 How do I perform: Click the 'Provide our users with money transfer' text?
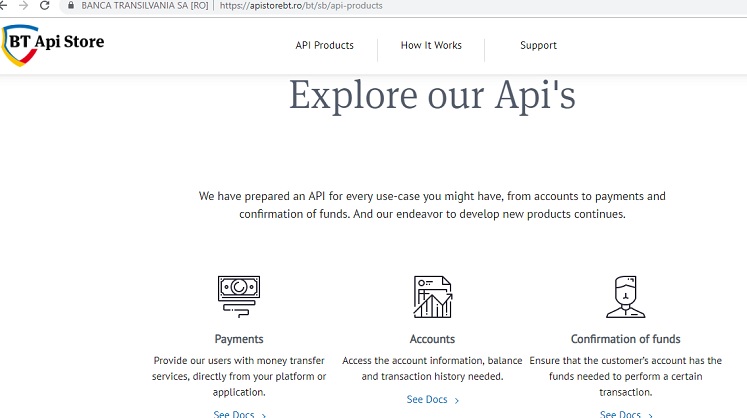[239, 376]
